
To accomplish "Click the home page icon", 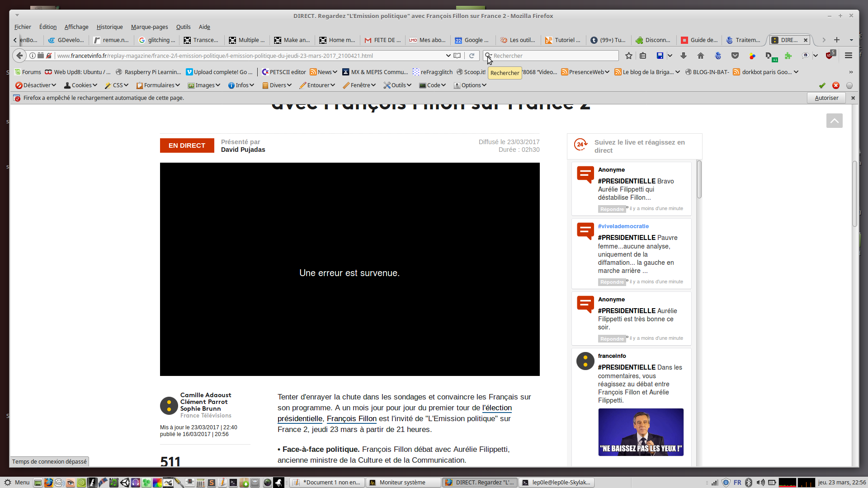I will pyautogui.click(x=700, y=56).
